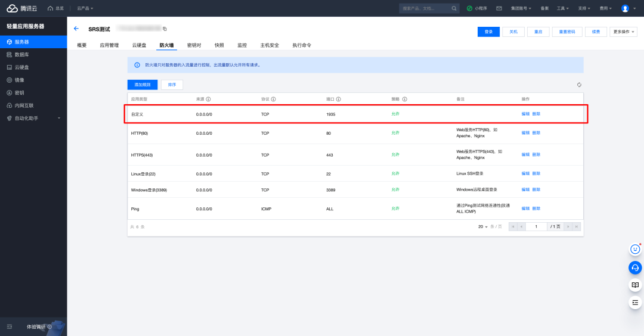Go to the first page of rules
The width and height of the screenshot is (644, 336).
pyautogui.click(x=513, y=226)
